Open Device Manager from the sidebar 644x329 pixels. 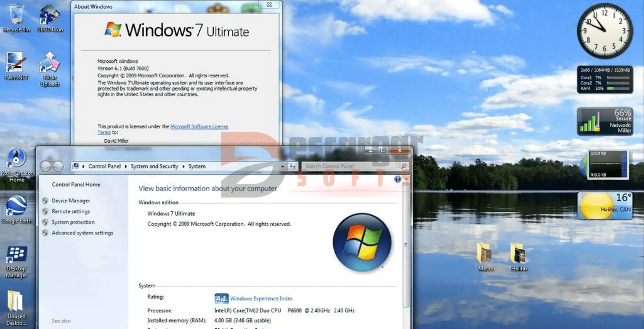coord(71,201)
